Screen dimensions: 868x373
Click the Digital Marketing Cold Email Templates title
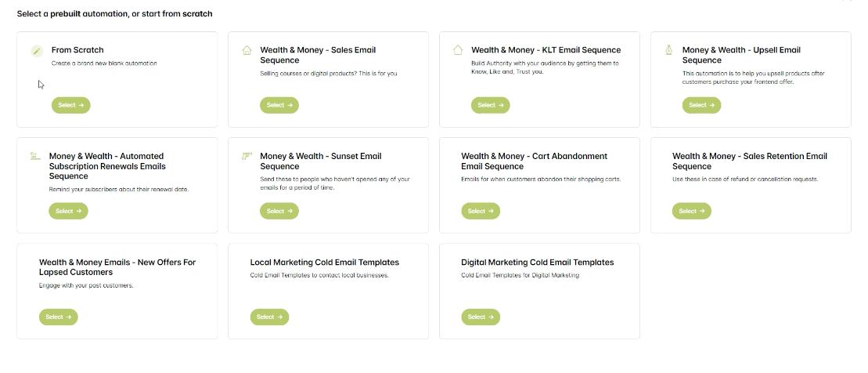537,263
